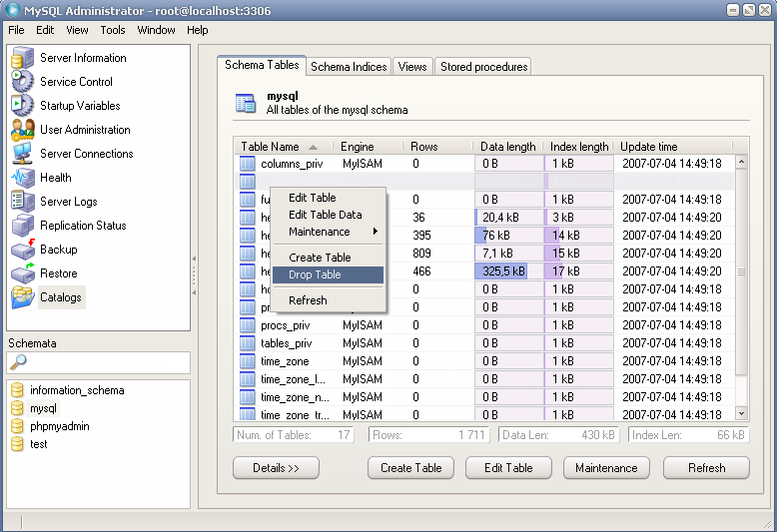The width and height of the screenshot is (777, 532).
Task: Select the Replication Status icon
Action: [x=22, y=226]
